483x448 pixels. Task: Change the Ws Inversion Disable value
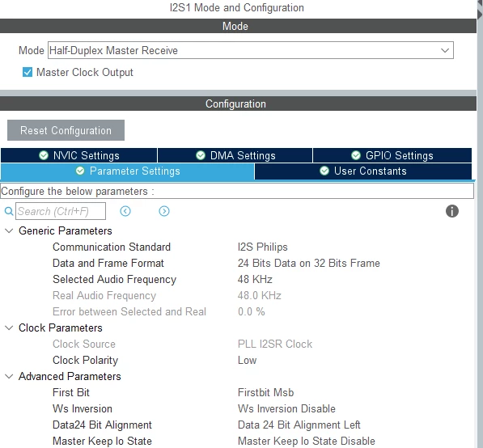click(286, 408)
